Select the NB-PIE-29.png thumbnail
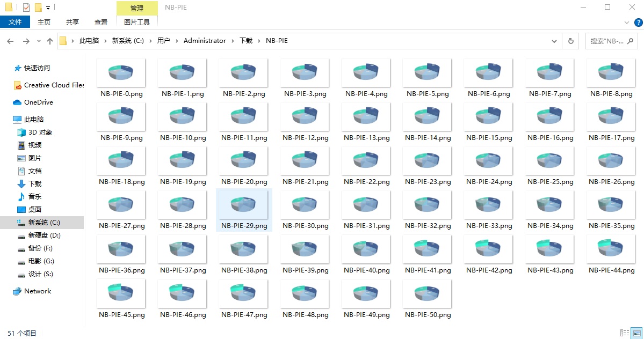Viewport: 644px width, 339px height. (244, 210)
